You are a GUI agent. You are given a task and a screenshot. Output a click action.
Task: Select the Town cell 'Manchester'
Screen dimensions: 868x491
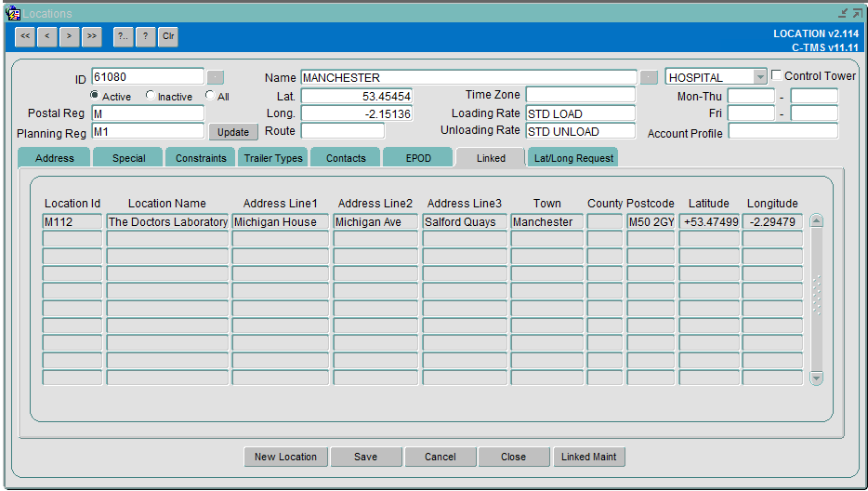pyautogui.click(x=547, y=221)
